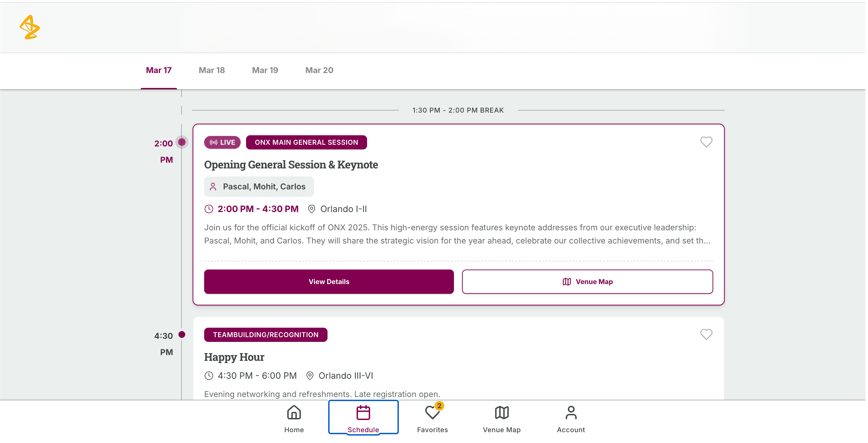
Task: Click the clock icon beside 2:00 PM - 4:30 PM
Action: coord(209,209)
